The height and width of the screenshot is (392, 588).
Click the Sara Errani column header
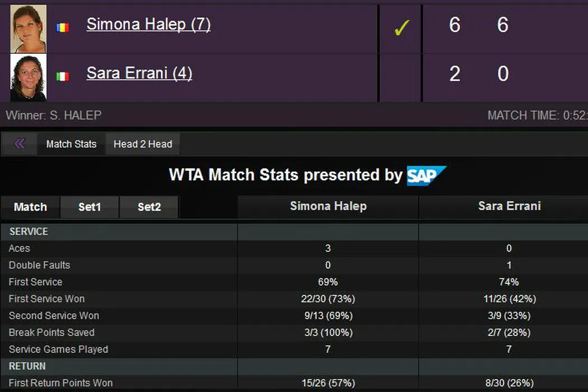pos(509,207)
